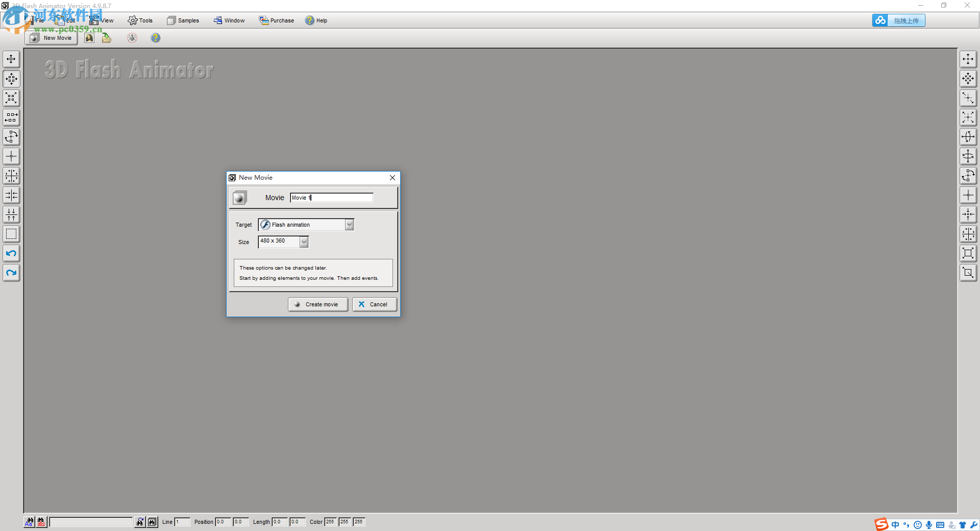Click the Cancel button in dialog
The image size is (980, 531).
pos(375,304)
